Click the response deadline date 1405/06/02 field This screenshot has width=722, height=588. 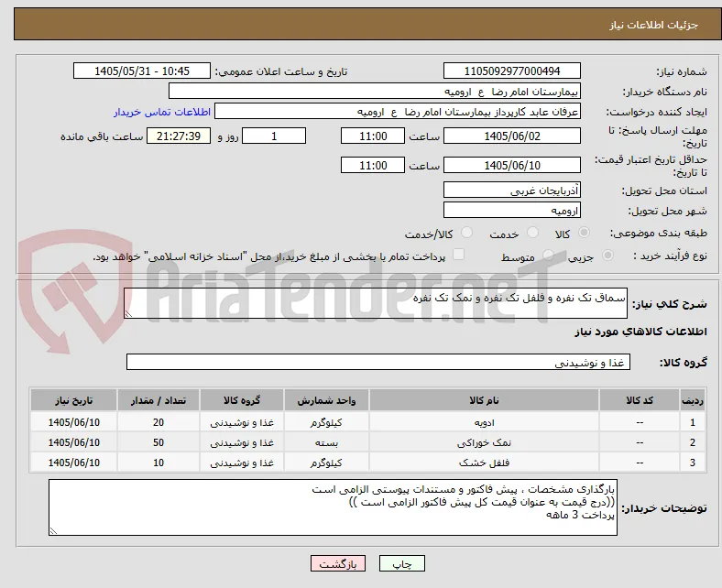click(512, 136)
